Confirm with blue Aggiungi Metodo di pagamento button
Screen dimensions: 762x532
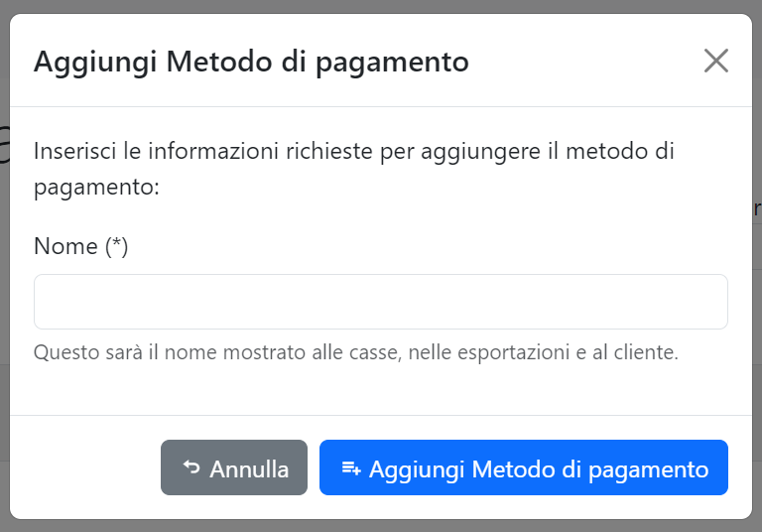[524, 467]
